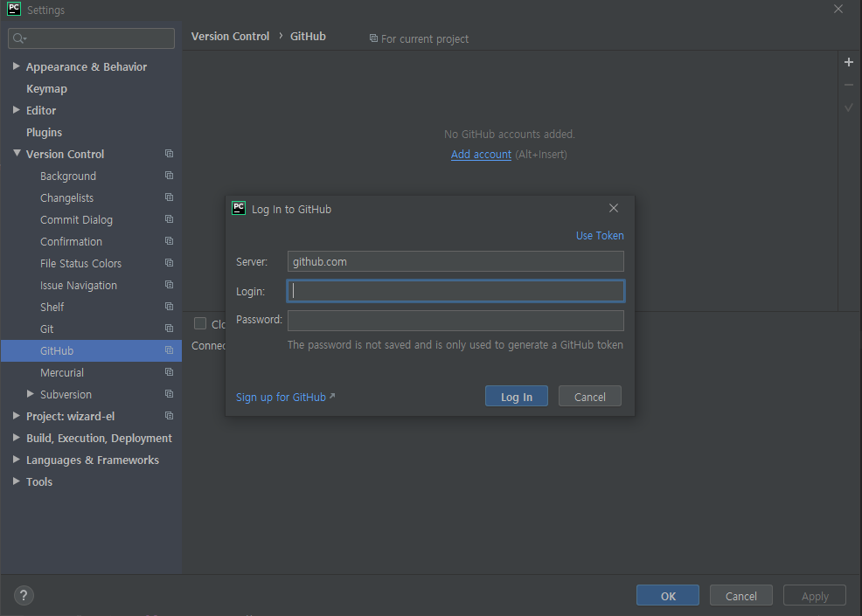Screen dimensions: 862x616
Task: Expand the Tools section
Action: (17, 481)
